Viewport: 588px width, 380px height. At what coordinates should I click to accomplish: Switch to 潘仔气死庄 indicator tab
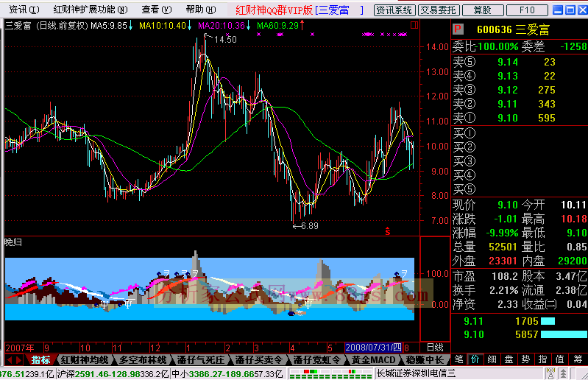pyautogui.click(x=200, y=360)
